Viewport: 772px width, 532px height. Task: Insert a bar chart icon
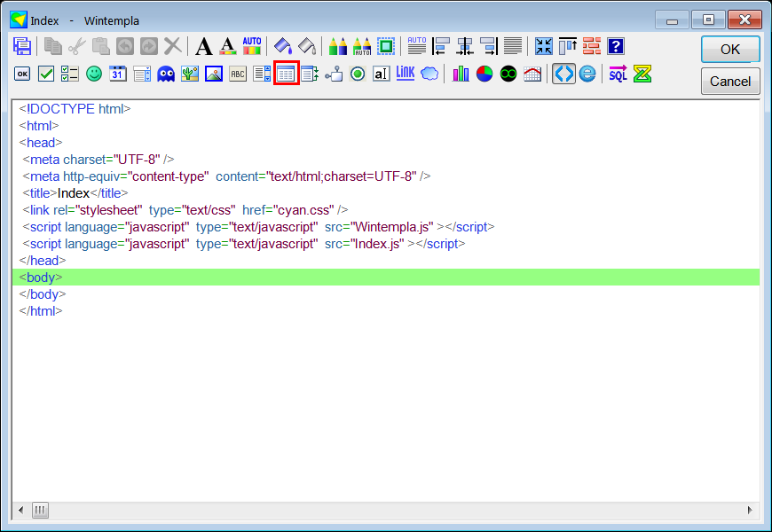pyautogui.click(x=461, y=74)
